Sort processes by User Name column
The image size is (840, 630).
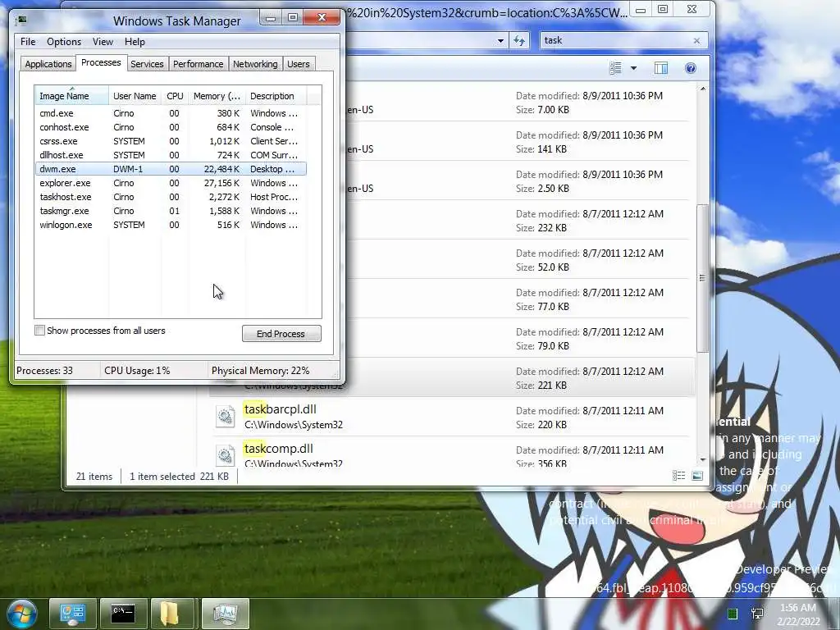tap(135, 96)
